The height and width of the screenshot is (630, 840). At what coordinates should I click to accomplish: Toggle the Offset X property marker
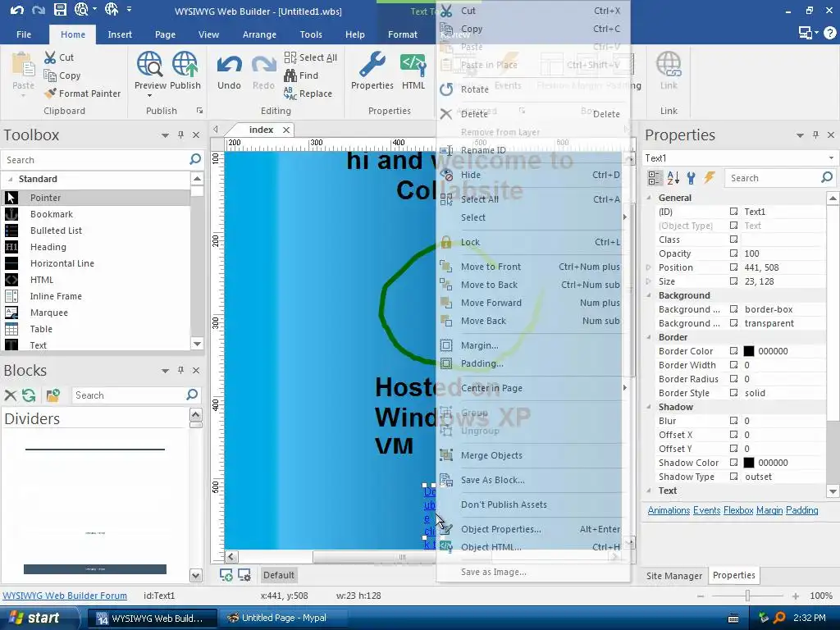click(733, 435)
